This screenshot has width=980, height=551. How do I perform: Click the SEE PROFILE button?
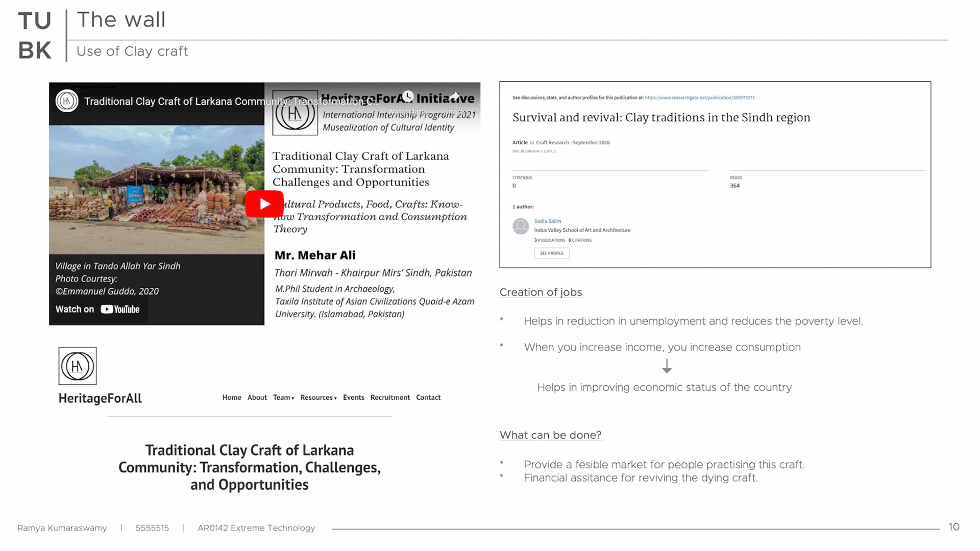click(552, 253)
